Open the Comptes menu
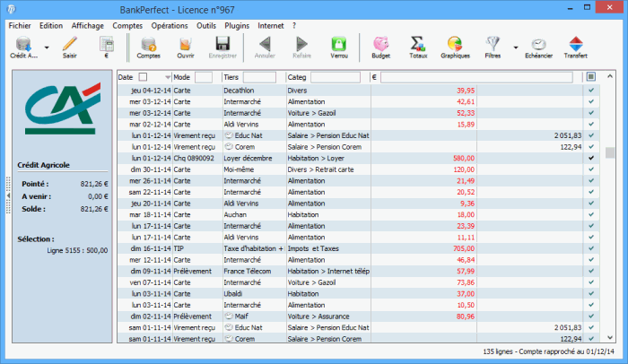628x364 pixels. coord(127,26)
